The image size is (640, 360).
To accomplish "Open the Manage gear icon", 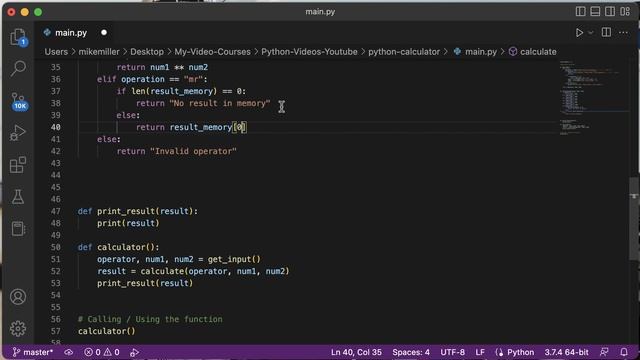I will coord(18,329).
